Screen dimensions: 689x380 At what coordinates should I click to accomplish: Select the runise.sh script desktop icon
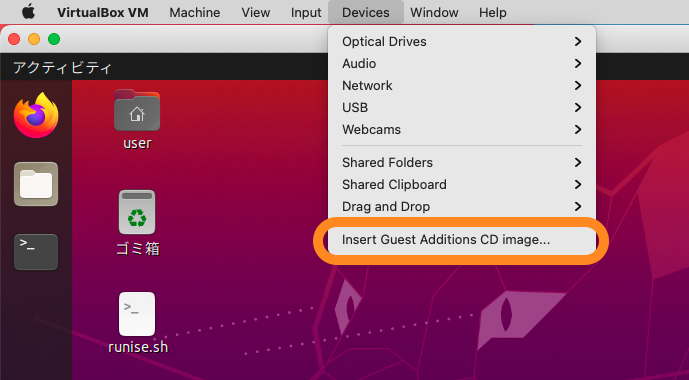[138, 323]
